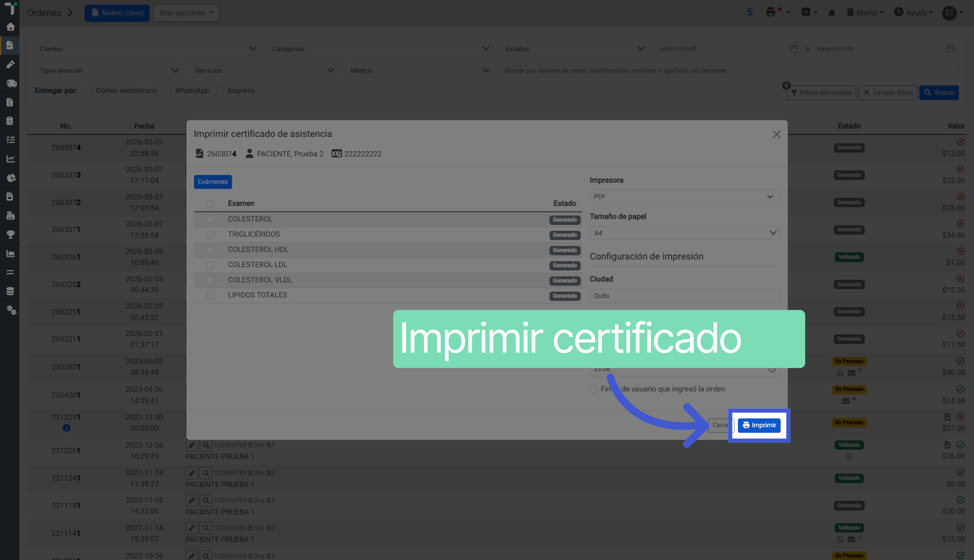This screenshot has height=560, width=974.
Task: Click the Ciudad input field with Quito
Action: click(x=685, y=296)
